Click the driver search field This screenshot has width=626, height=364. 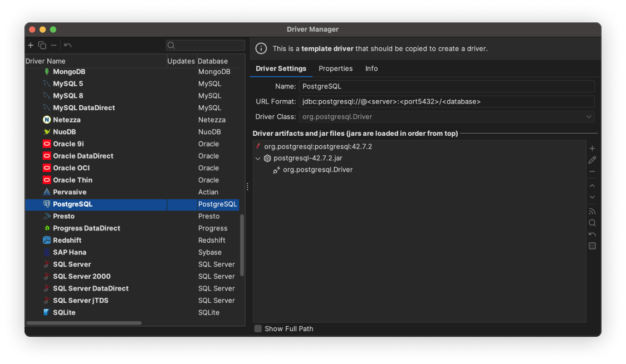tap(205, 45)
